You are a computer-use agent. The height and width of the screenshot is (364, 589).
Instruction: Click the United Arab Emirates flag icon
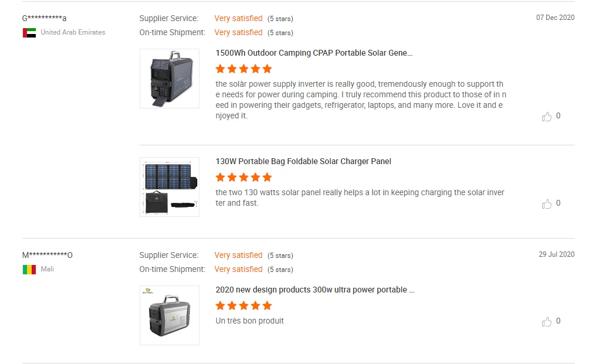pyautogui.click(x=29, y=33)
